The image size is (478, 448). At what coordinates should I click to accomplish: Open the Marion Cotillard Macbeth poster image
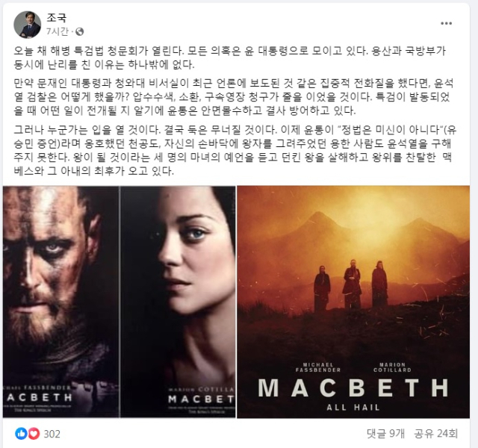click(178, 302)
